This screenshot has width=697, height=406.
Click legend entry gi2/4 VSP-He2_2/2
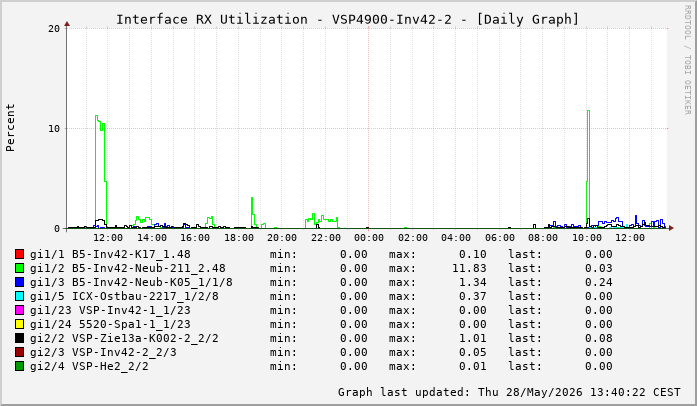point(89,366)
